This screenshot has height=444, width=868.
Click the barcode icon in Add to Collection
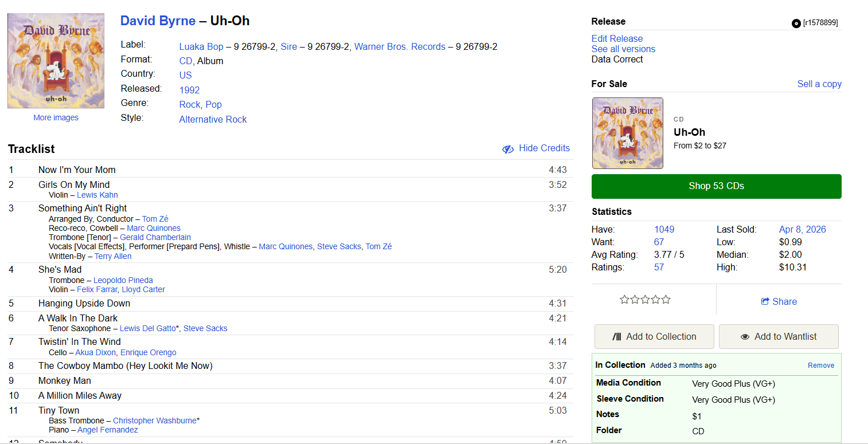click(x=617, y=337)
